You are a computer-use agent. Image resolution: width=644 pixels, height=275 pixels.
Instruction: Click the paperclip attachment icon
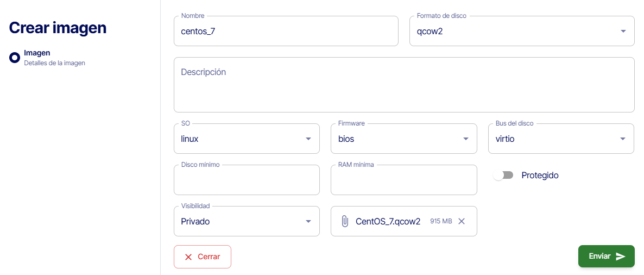click(344, 221)
